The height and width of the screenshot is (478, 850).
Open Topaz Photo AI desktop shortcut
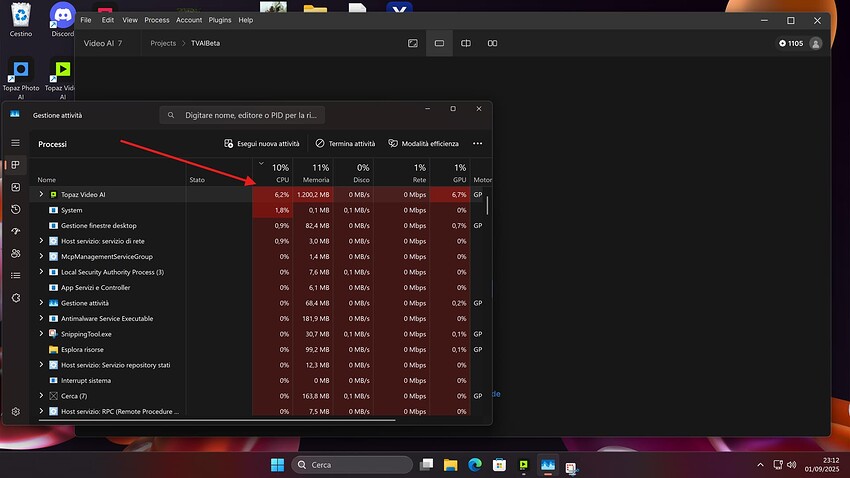coord(21,79)
